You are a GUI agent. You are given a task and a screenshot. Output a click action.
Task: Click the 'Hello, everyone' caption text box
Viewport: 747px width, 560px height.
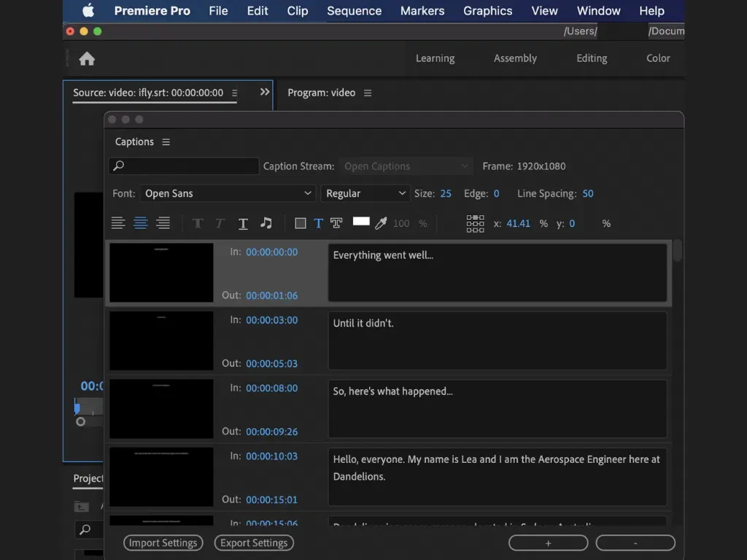498,477
